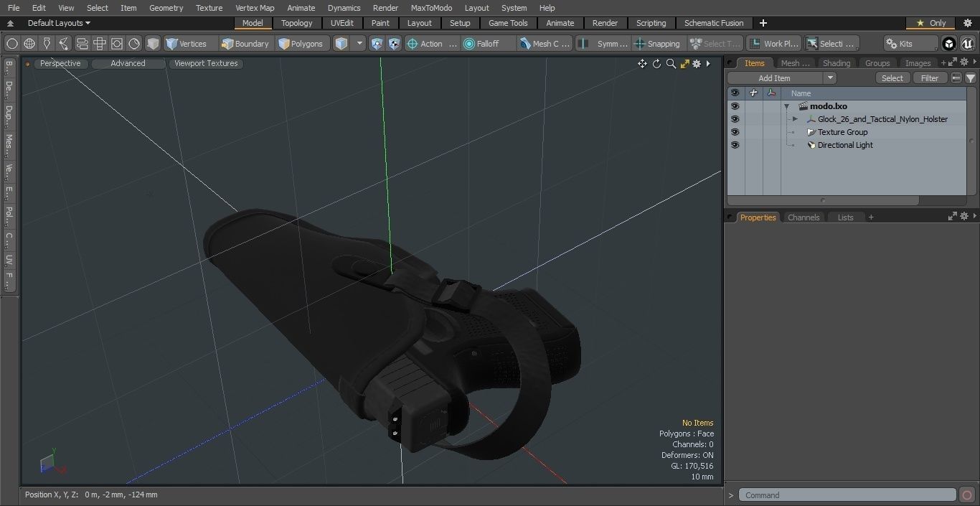
Task: Toggle the Only star button
Action: (x=931, y=23)
